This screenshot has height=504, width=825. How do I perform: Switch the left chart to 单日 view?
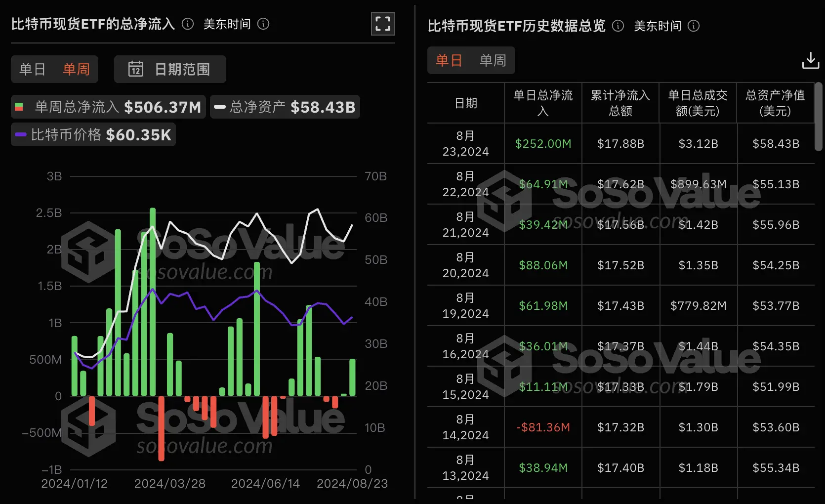click(32, 69)
